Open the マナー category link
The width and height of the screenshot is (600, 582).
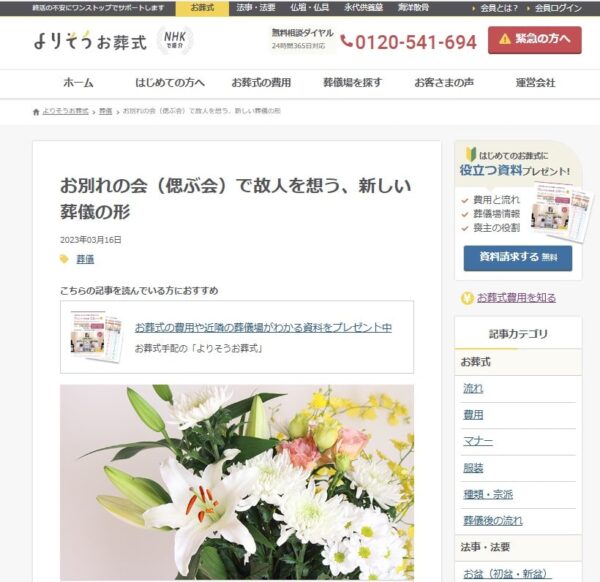point(478,442)
